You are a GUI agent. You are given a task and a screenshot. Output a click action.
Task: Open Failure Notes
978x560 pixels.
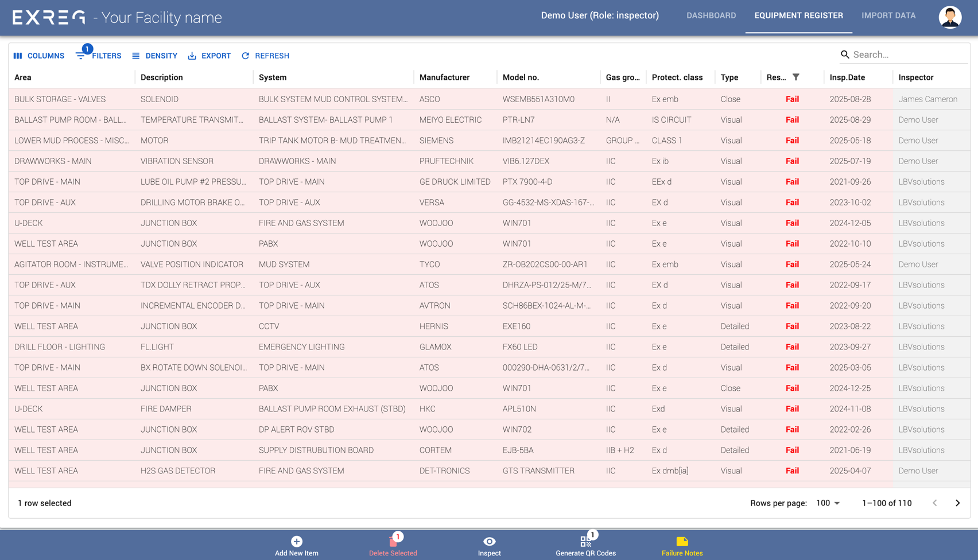(682, 546)
